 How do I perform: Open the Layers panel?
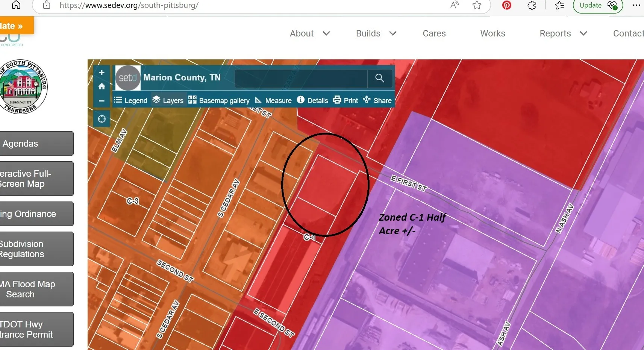coord(168,100)
